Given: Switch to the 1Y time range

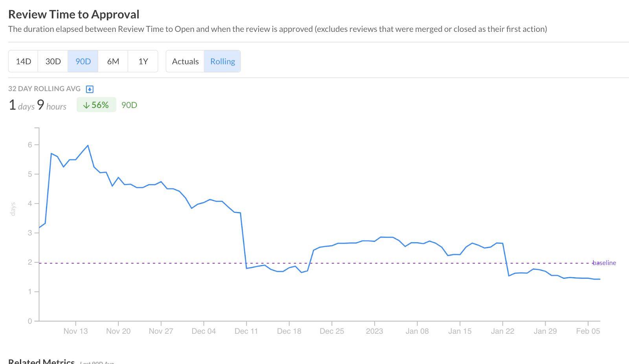Looking at the screenshot, I should pyautogui.click(x=143, y=61).
